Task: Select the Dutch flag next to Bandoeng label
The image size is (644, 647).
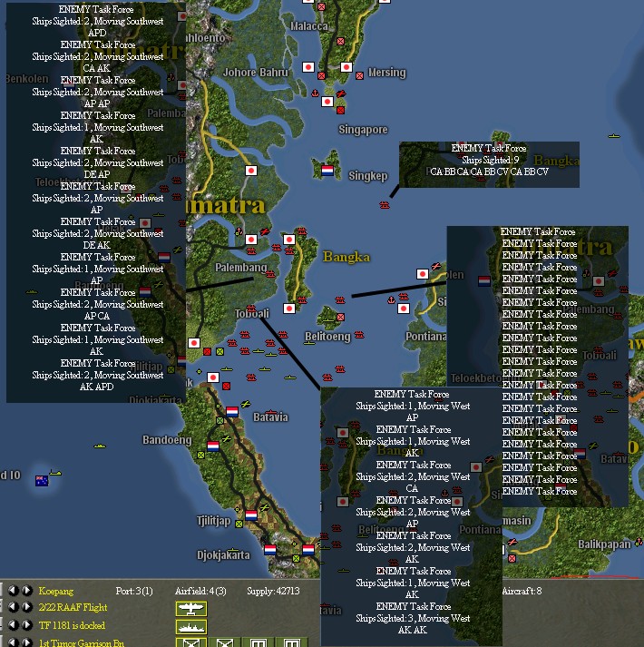Action: pos(213,446)
